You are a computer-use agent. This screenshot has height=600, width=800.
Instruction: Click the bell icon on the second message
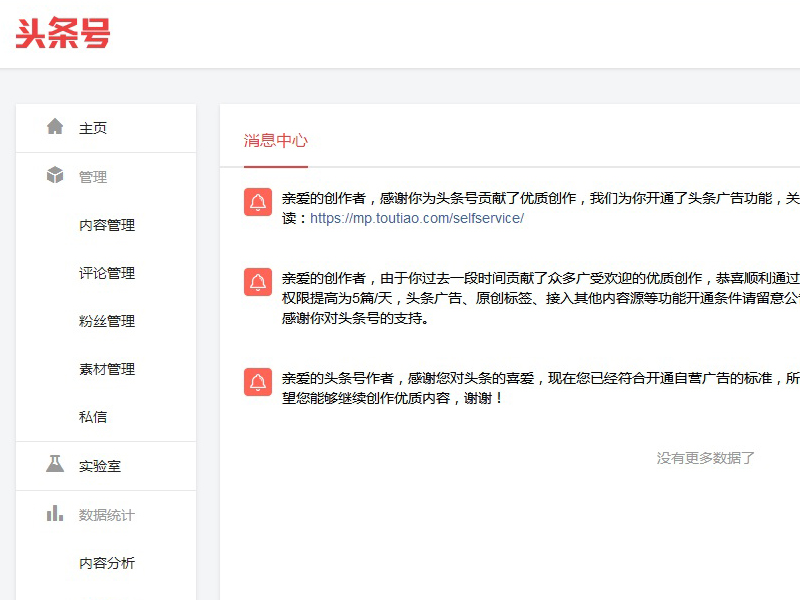click(257, 282)
